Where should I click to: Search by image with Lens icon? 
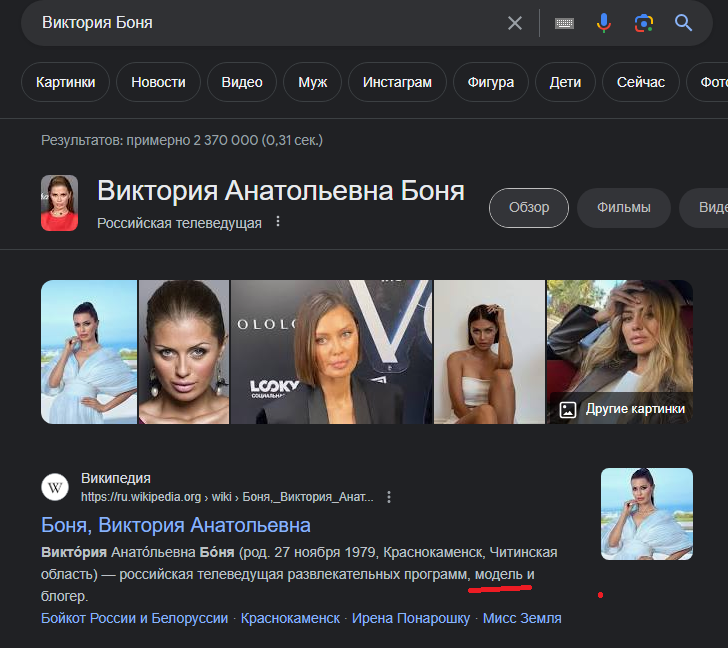click(643, 23)
